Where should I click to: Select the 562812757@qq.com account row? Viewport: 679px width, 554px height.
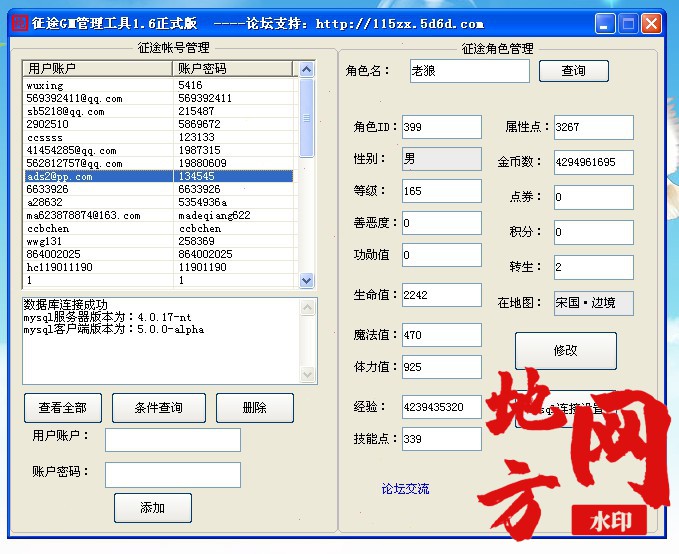(x=159, y=163)
